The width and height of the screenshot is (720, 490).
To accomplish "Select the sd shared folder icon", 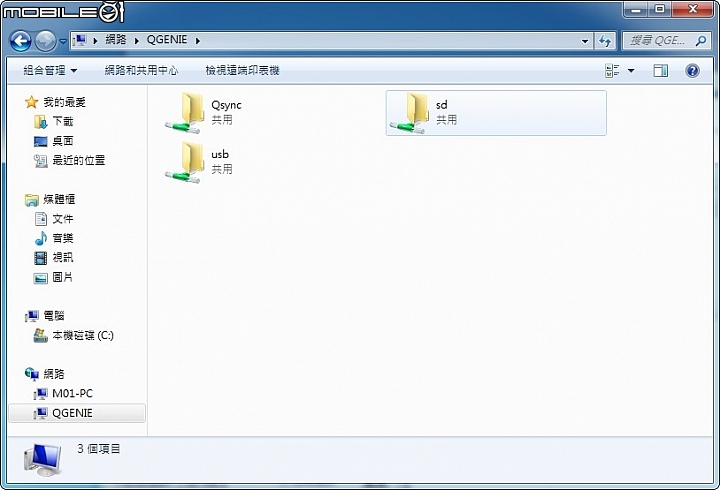I will pyautogui.click(x=409, y=113).
